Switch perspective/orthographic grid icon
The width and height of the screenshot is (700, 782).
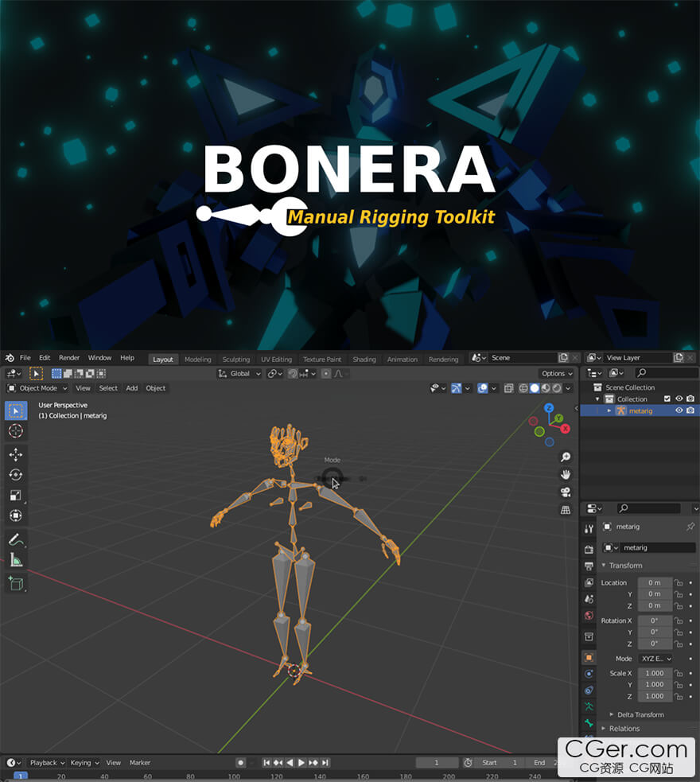566,510
